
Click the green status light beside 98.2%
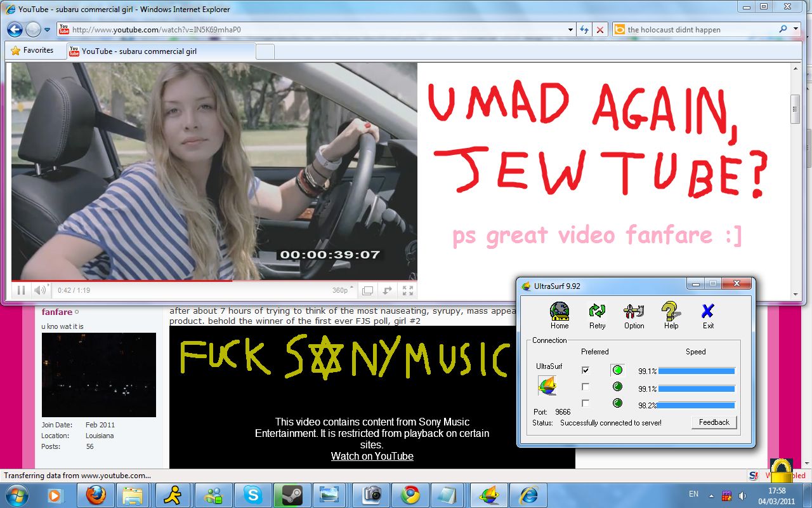point(617,403)
